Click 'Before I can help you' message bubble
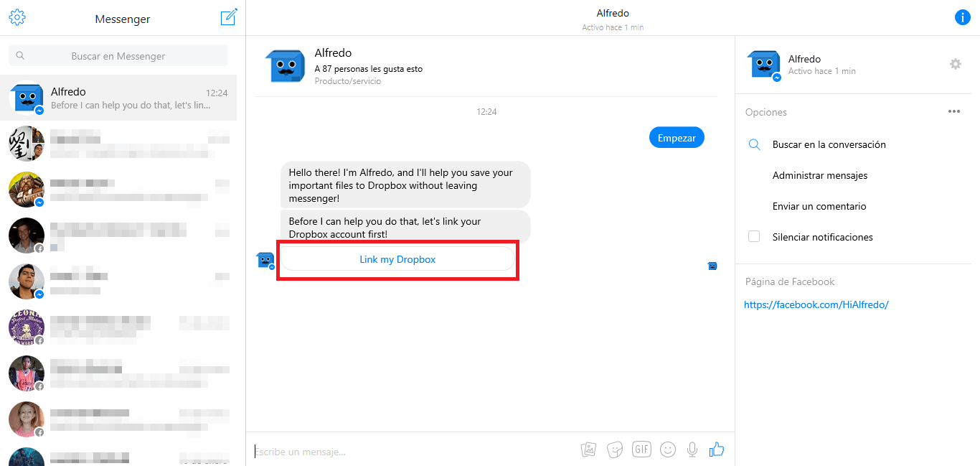 pyautogui.click(x=405, y=227)
